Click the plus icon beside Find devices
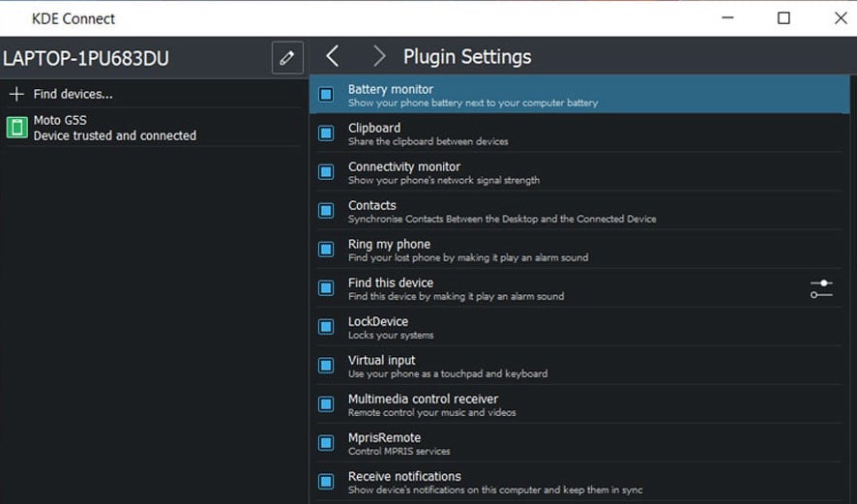Screen dimensions: 857x504 (x=16, y=94)
